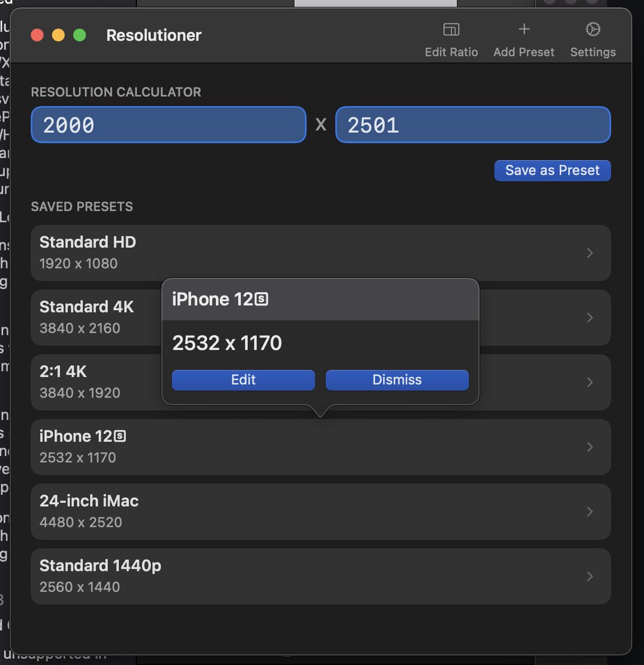
Task: Select the Standard 4K preset name
Action: (x=86, y=307)
